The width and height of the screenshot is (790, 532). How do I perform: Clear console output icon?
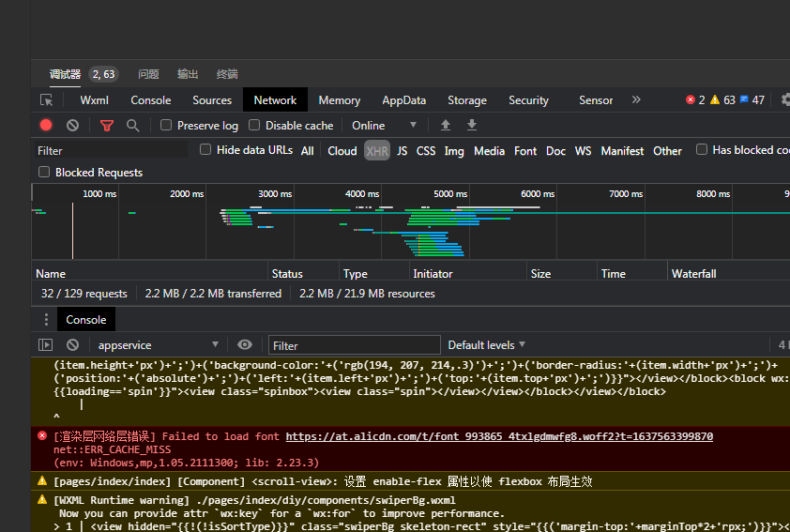tap(72, 344)
